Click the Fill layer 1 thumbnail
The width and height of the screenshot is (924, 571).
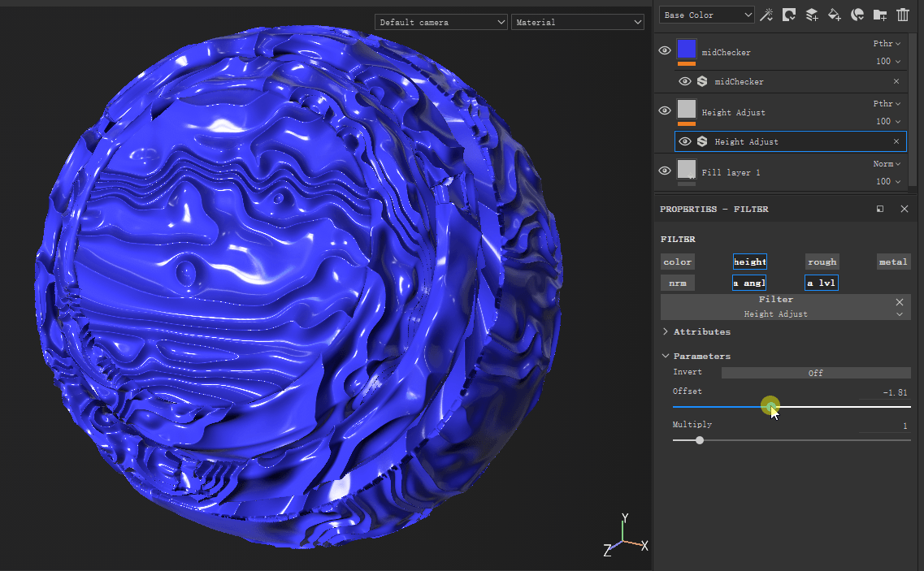687,169
